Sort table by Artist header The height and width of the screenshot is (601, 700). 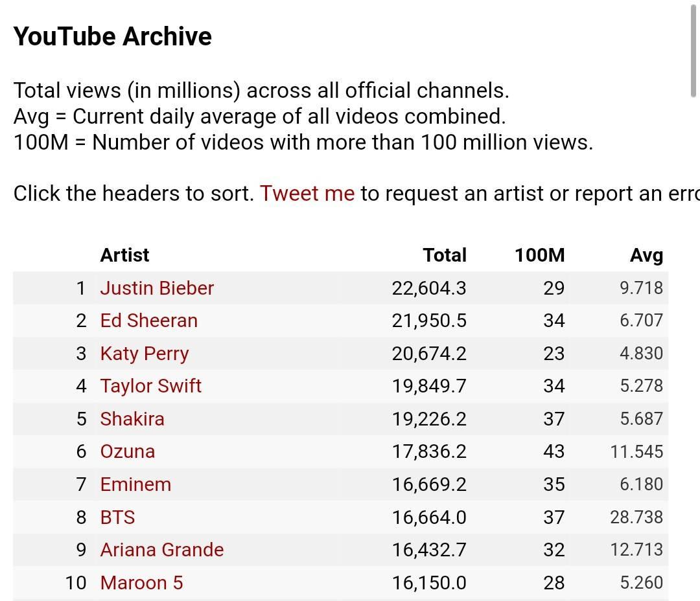click(124, 255)
